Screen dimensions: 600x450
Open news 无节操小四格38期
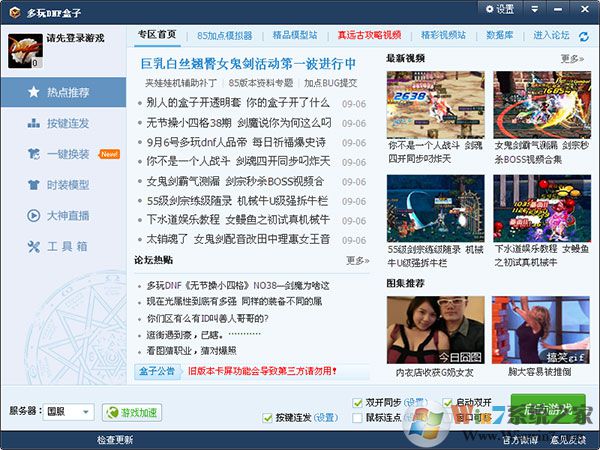[x=239, y=123]
